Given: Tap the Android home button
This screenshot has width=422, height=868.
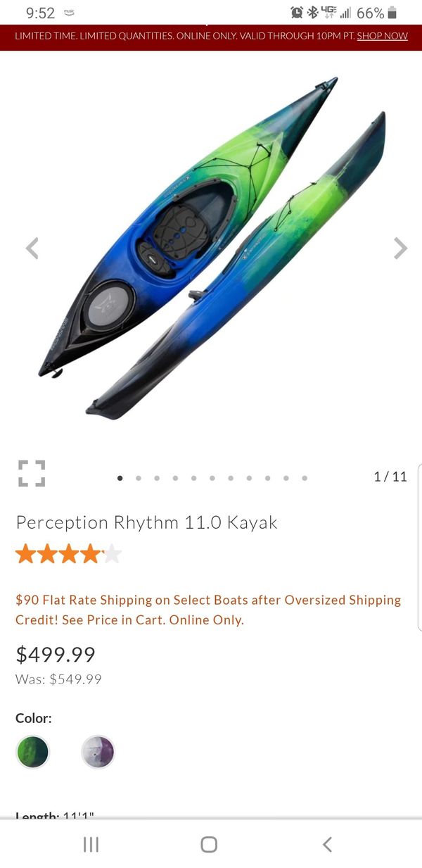Looking at the screenshot, I should (209, 845).
